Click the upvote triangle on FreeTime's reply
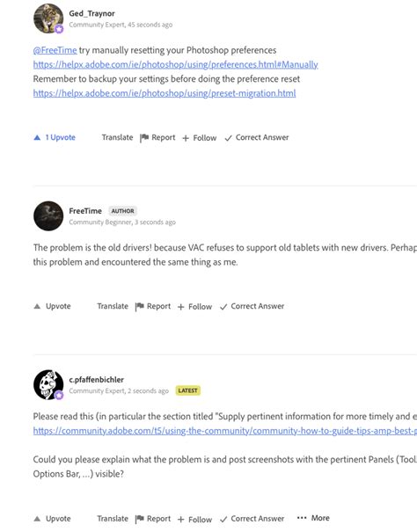417x532 pixels. [37, 306]
